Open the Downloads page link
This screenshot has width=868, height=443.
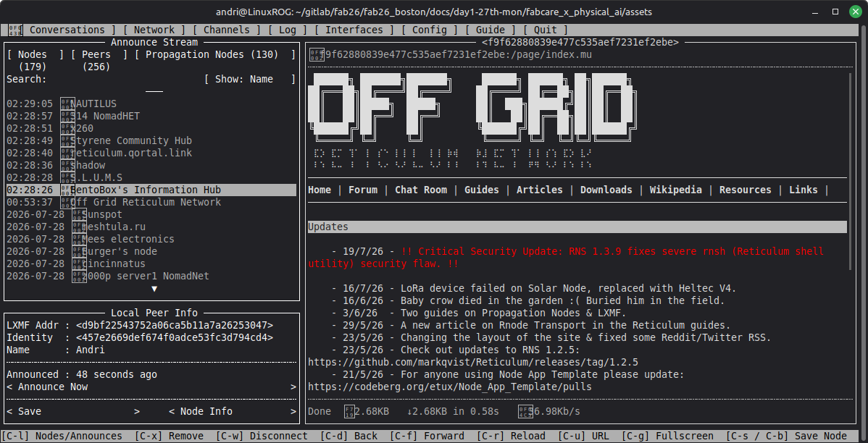(606, 190)
